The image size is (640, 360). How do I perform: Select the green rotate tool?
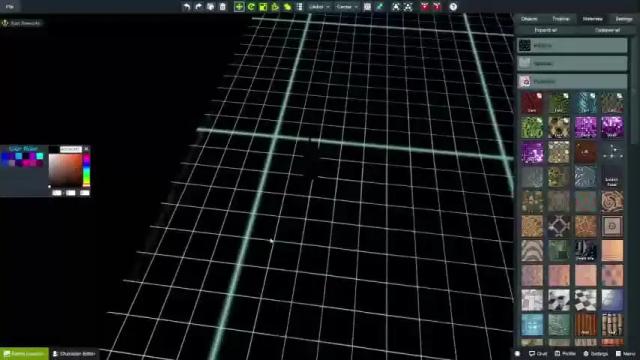(251, 7)
